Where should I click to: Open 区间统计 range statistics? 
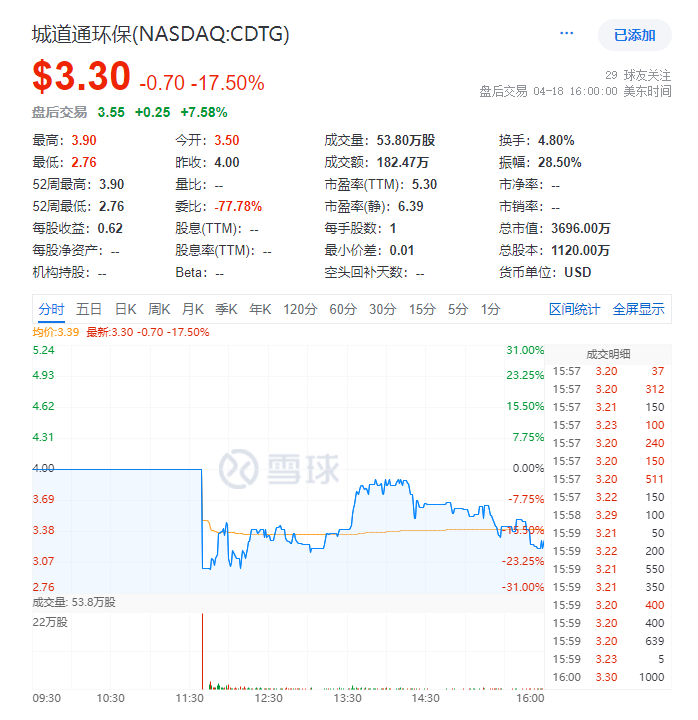[574, 309]
